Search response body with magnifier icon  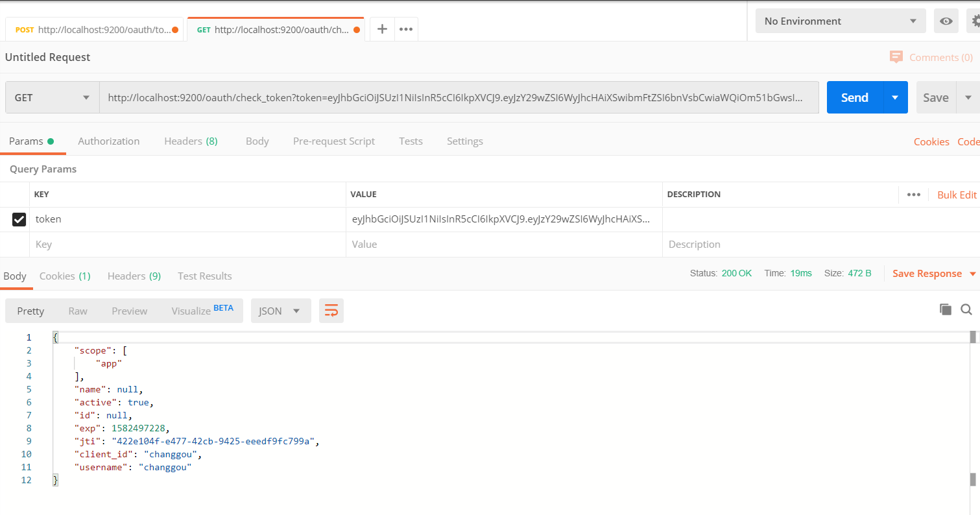point(966,309)
